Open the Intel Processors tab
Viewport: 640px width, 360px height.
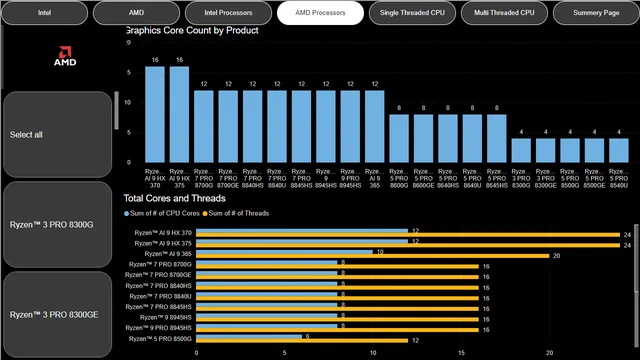228,13
